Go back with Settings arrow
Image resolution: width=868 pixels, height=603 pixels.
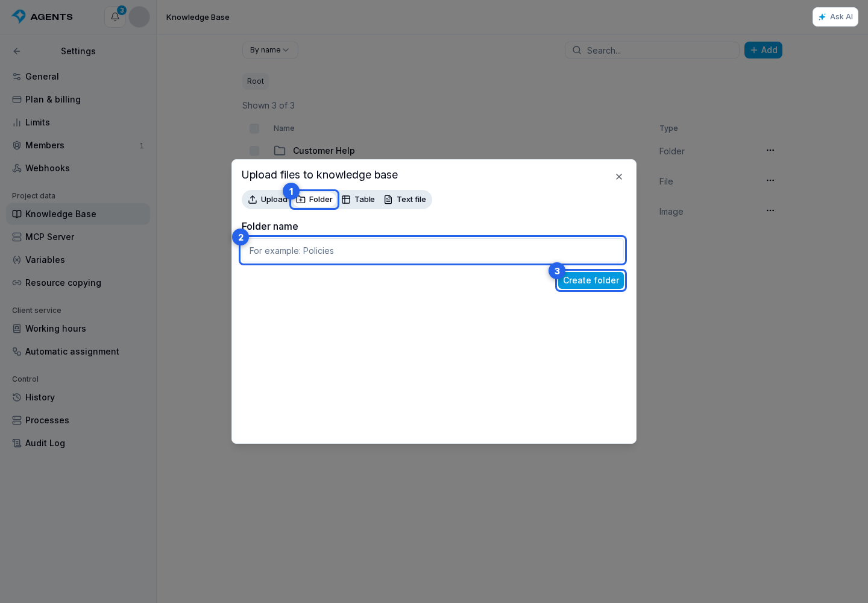click(17, 51)
